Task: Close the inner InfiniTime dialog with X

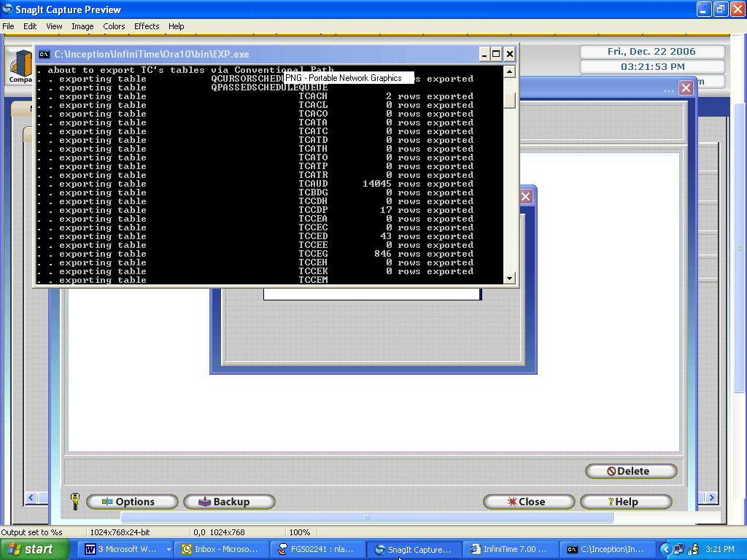Action: (525, 197)
